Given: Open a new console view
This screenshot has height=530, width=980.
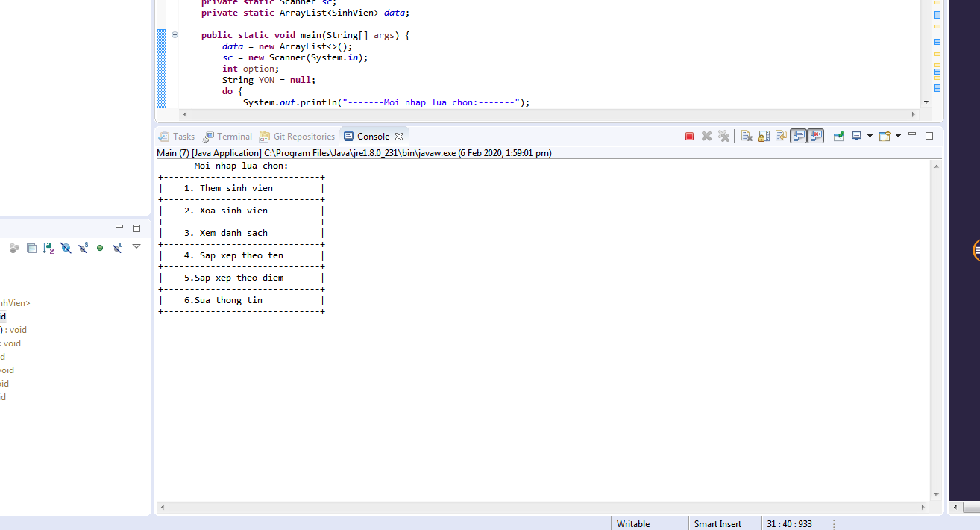Looking at the screenshot, I should tap(885, 136).
